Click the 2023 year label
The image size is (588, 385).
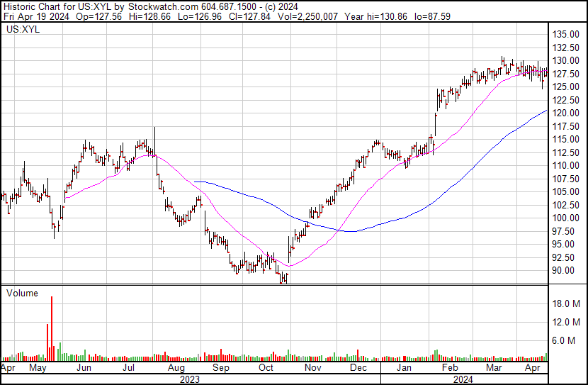(190, 379)
